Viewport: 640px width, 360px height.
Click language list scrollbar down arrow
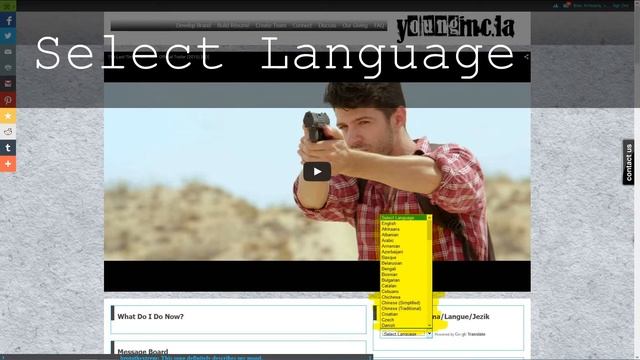click(x=429, y=325)
